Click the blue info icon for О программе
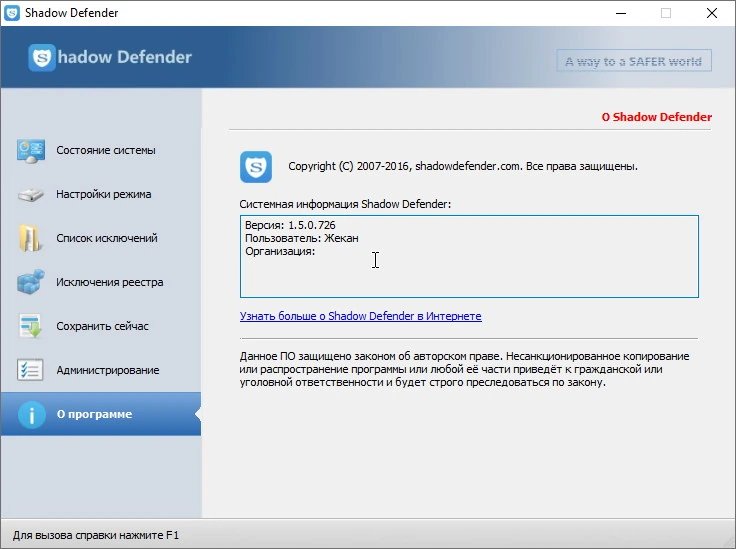 coord(32,414)
